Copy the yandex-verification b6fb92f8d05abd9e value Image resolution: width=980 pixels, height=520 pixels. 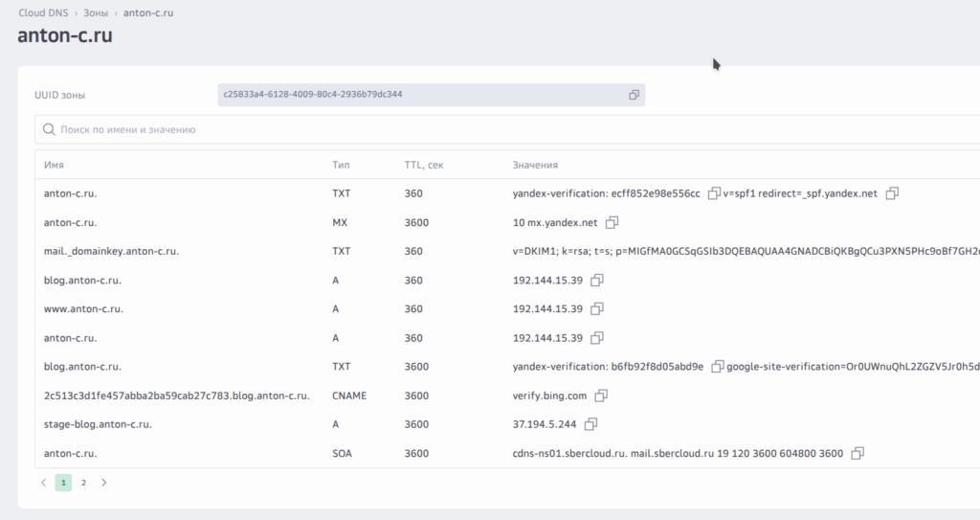[716, 367]
